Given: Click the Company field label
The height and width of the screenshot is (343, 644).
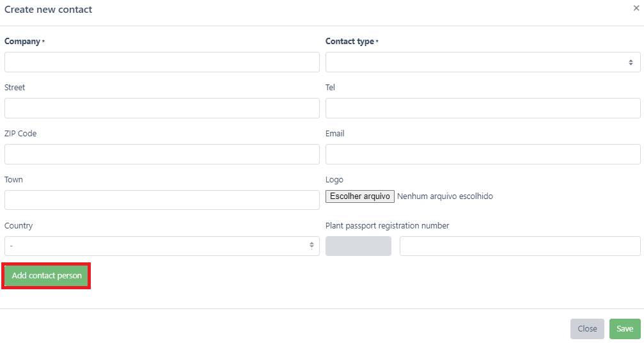Looking at the screenshot, I should click(22, 42).
